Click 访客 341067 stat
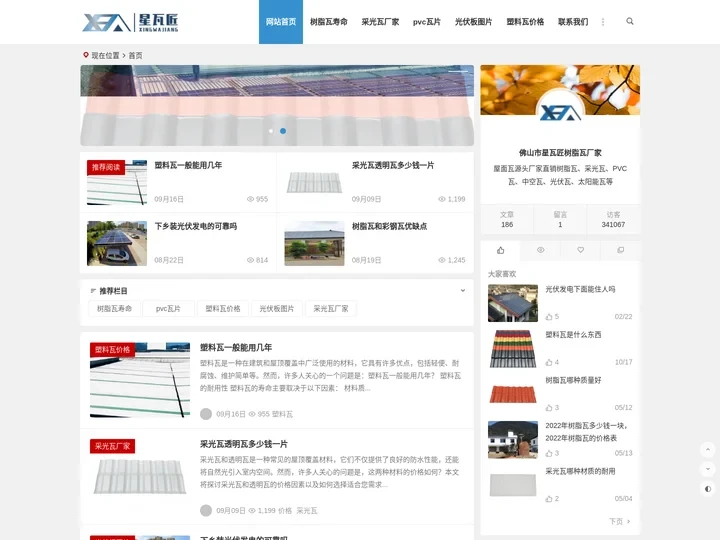This screenshot has width=720, height=540. pyautogui.click(x=613, y=219)
